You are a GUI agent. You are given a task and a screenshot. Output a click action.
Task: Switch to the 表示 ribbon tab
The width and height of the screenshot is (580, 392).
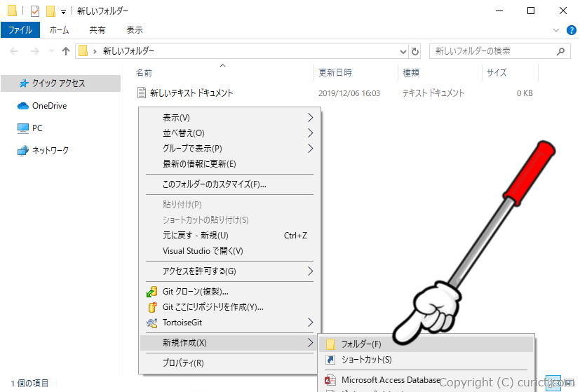click(135, 30)
